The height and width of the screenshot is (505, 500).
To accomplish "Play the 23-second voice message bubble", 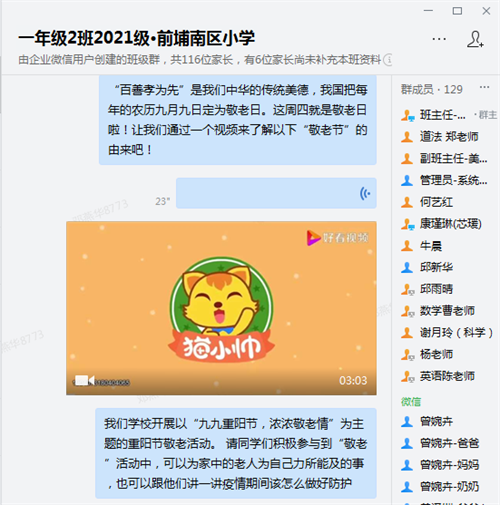I will (x=276, y=193).
